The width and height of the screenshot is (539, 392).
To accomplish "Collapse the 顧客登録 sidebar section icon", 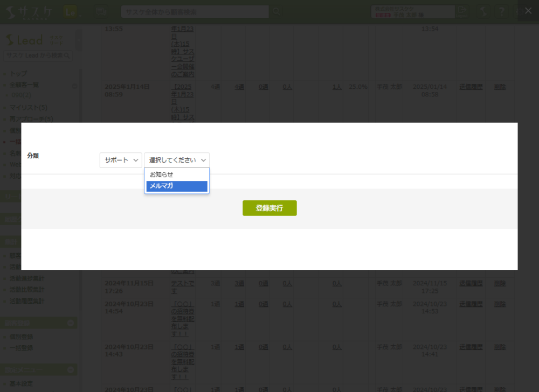I will (70, 323).
